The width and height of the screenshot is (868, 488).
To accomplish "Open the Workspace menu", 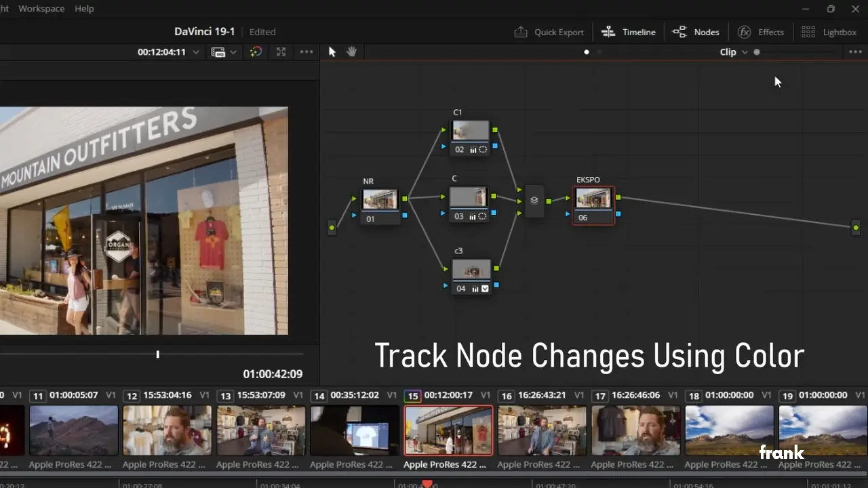I will click(x=41, y=9).
